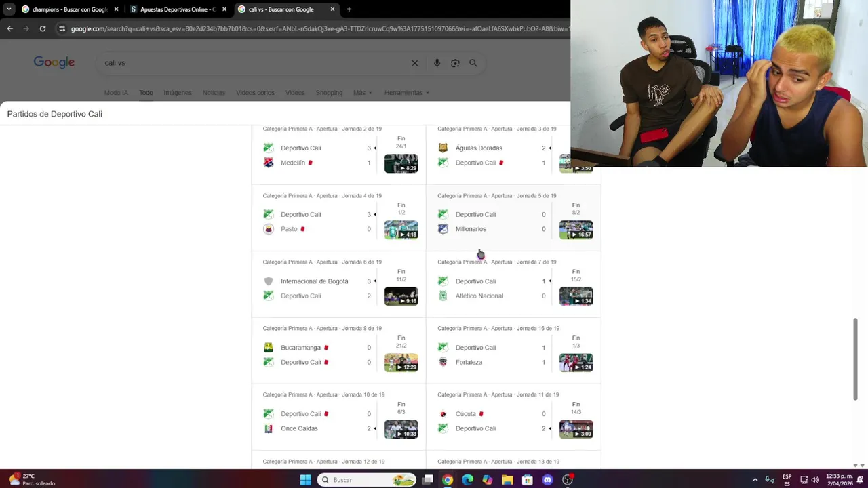Screen dimensions: 868x488
Task: Select the 'Fortaleza' team name
Action: [x=469, y=362]
